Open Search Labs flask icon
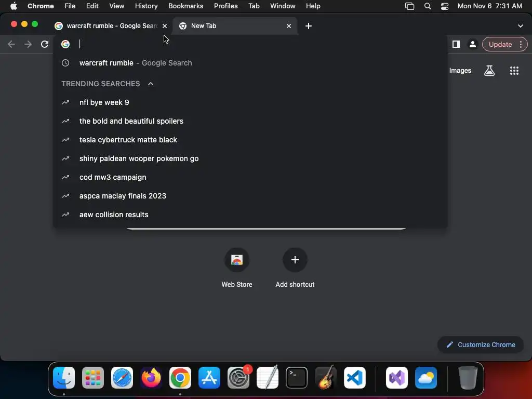This screenshot has height=399, width=532. point(489,71)
